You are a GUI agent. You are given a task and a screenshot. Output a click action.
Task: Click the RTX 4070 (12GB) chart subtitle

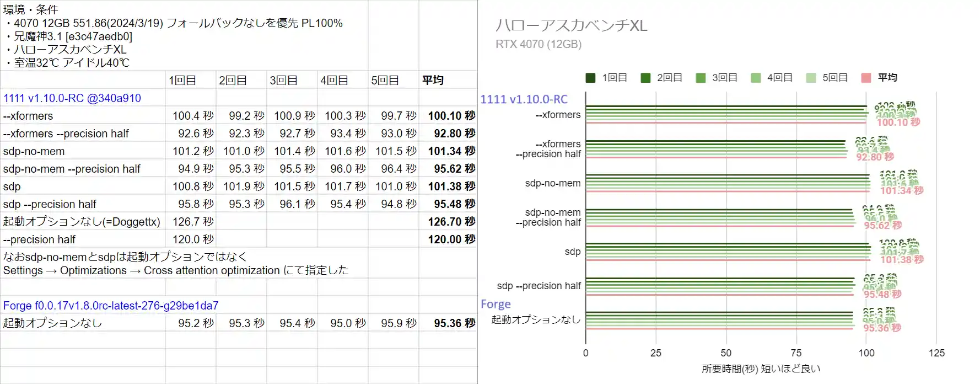[x=538, y=44]
